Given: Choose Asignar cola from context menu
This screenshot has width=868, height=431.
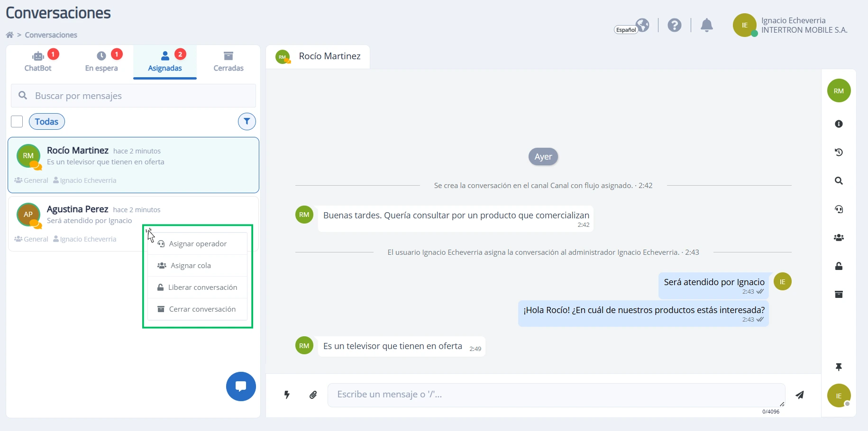Looking at the screenshot, I should pyautogui.click(x=198, y=266).
